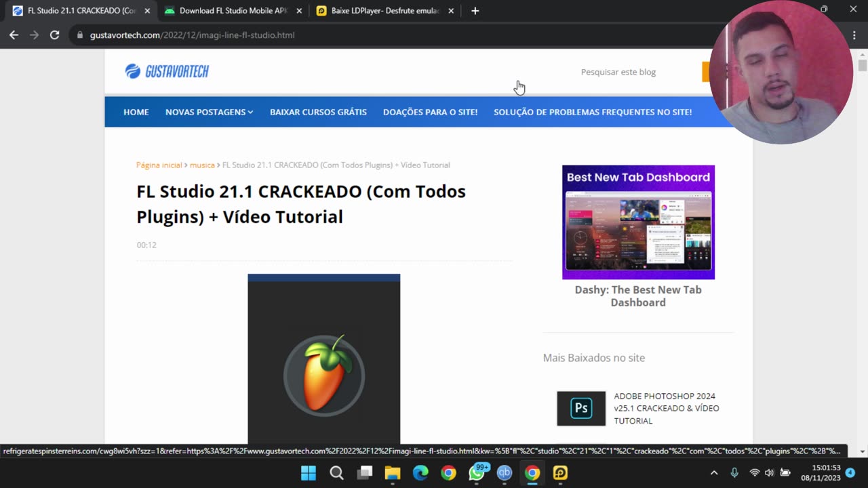868x488 pixels.
Task: Open a new tab with the plus button
Action: click(x=475, y=11)
